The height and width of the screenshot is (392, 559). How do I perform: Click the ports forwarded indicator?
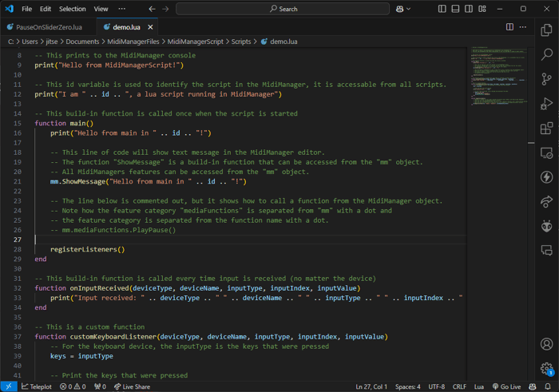tap(100, 386)
